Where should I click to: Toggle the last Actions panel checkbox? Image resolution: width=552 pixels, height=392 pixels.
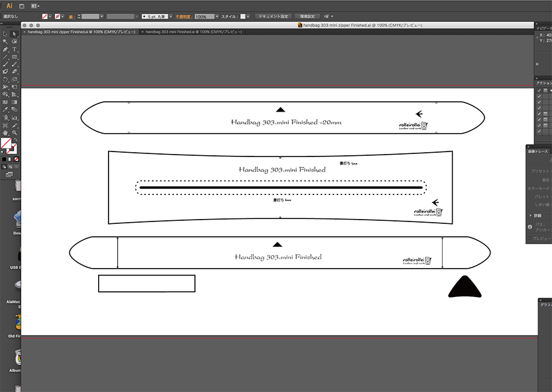point(539,131)
